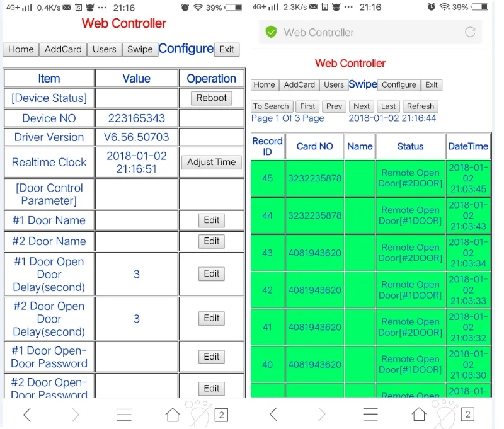Select Driver Version V6.56.50703
The image size is (504, 429).
[137, 137]
